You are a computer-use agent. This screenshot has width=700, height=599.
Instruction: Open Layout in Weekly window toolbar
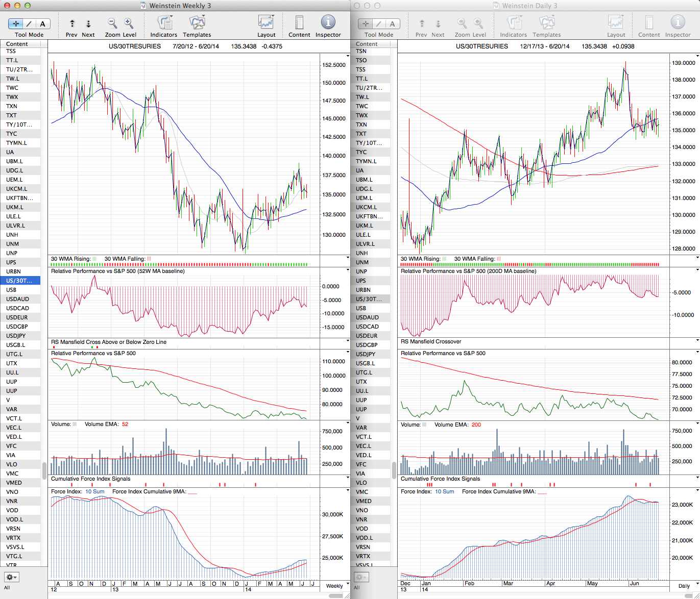point(266,23)
